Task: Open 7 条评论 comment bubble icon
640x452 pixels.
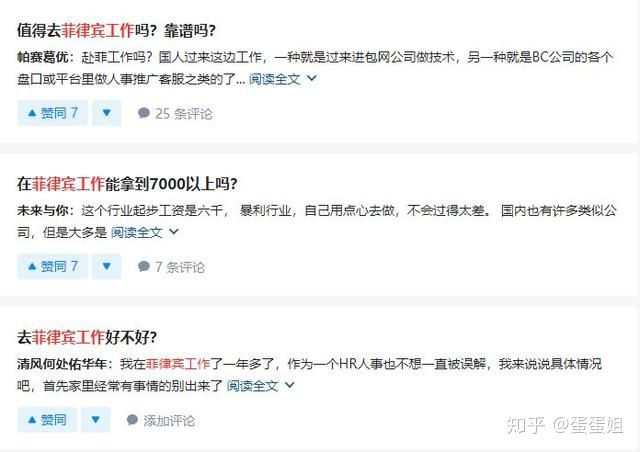Action: [x=144, y=267]
